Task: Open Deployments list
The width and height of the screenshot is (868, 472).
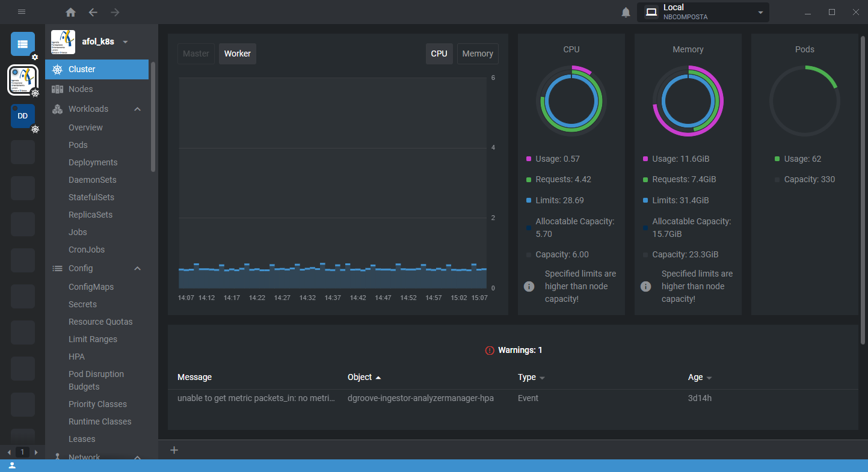Action: click(93, 162)
